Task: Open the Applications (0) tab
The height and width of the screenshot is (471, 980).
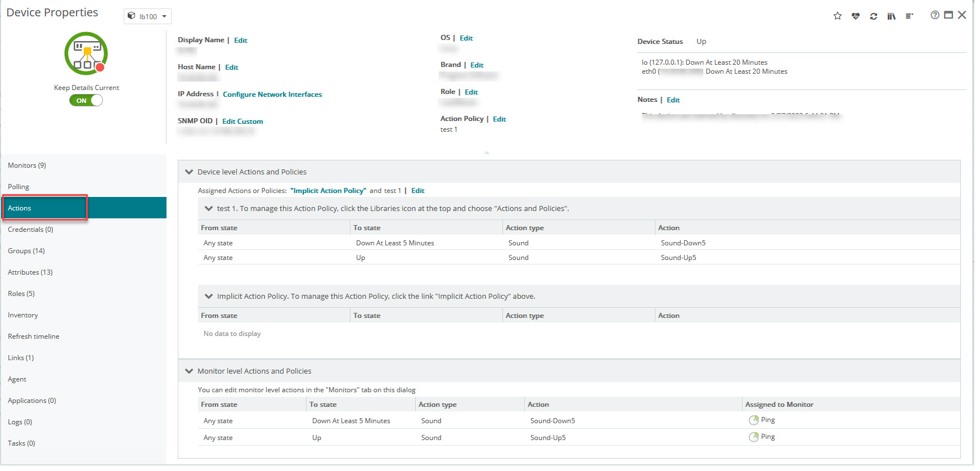Action: [x=84, y=401]
